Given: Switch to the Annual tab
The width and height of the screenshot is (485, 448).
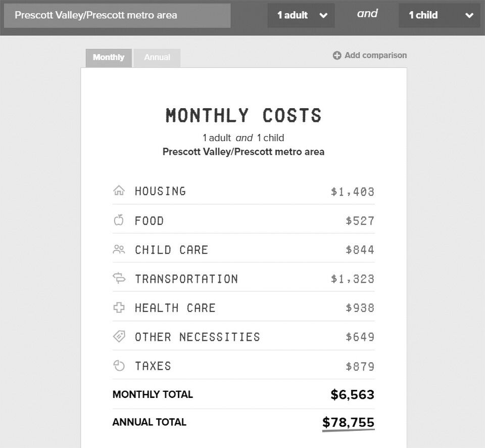Looking at the screenshot, I should pos(157,58).
